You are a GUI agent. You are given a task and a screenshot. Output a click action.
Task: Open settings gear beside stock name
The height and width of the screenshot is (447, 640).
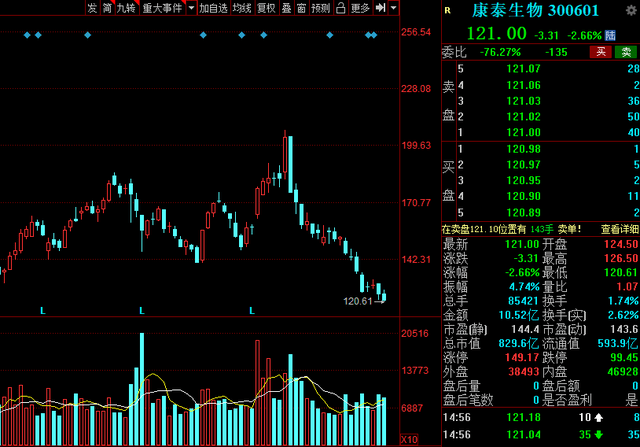click(631, 10)
